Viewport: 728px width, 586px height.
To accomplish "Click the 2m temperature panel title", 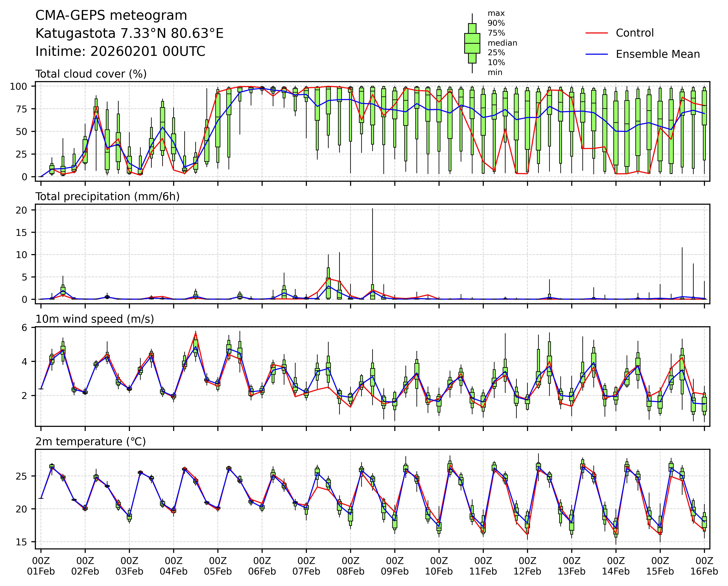I will pyautogui.click(x=91, y=442).
